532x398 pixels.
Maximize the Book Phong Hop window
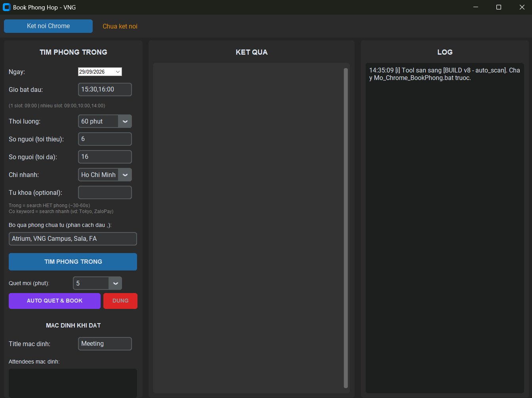(499, 7)
